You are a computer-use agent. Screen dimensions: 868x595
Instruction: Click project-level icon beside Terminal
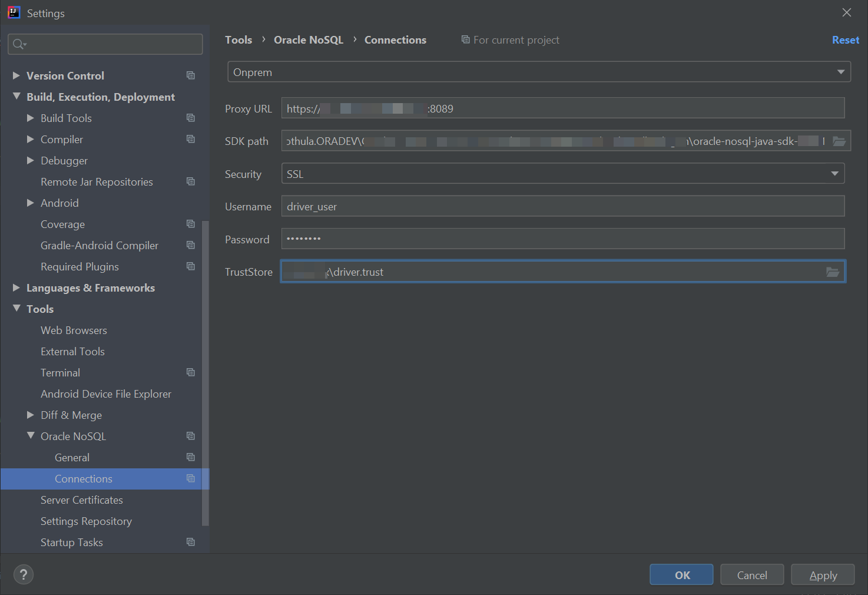pos(191,372)
